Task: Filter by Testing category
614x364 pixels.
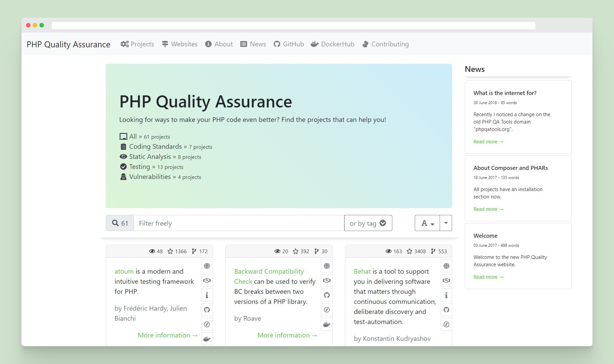Action: (x=151, y=167)
